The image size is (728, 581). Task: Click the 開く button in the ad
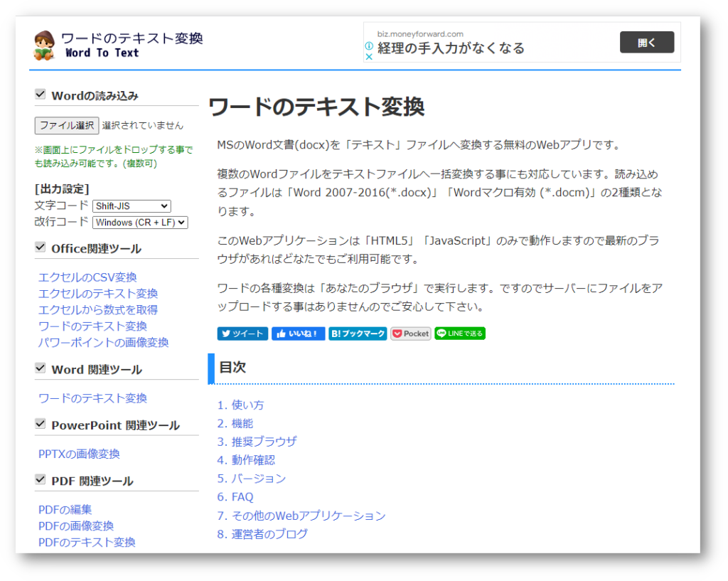pyautogui.click(x=647, y=42)
